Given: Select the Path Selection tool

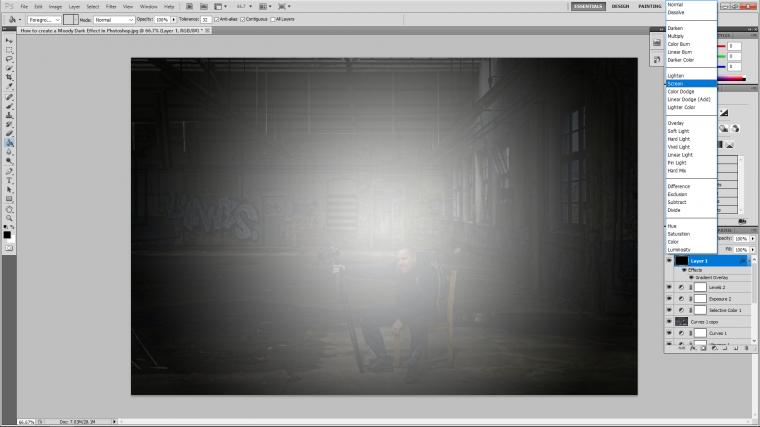Looking at the screenshot, I should point(9,190).
